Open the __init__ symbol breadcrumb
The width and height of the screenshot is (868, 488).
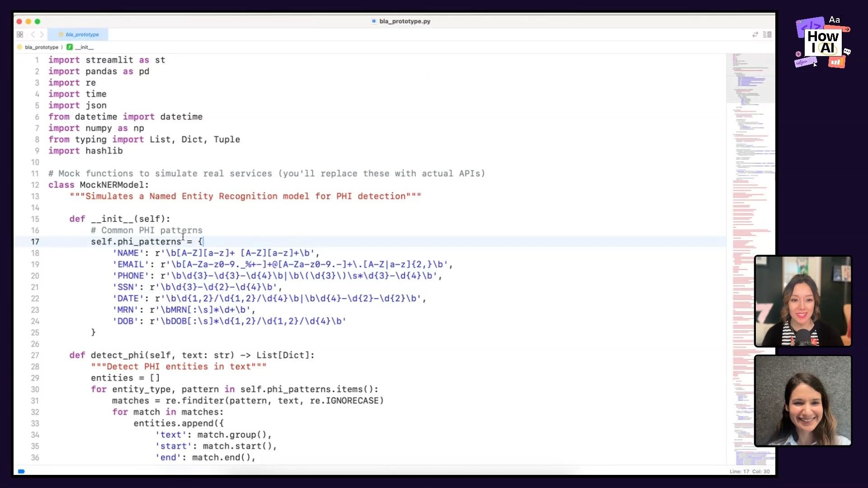[x=85, y=47]
